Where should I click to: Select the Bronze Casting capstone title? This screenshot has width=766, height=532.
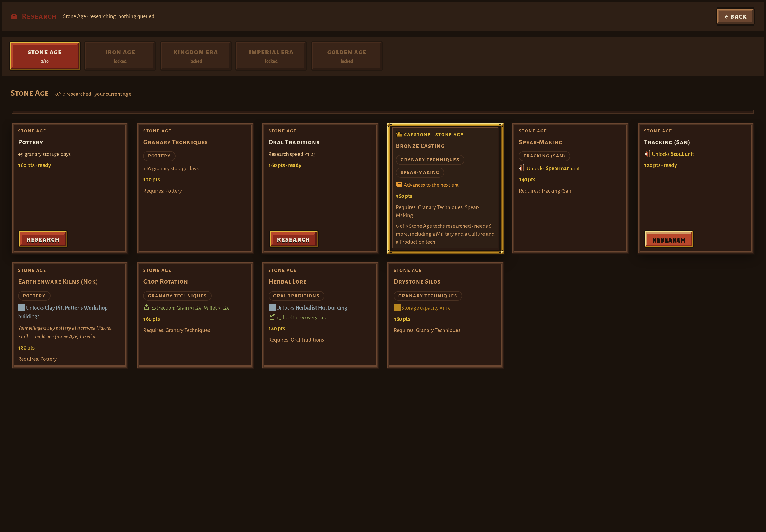[420, 146]
